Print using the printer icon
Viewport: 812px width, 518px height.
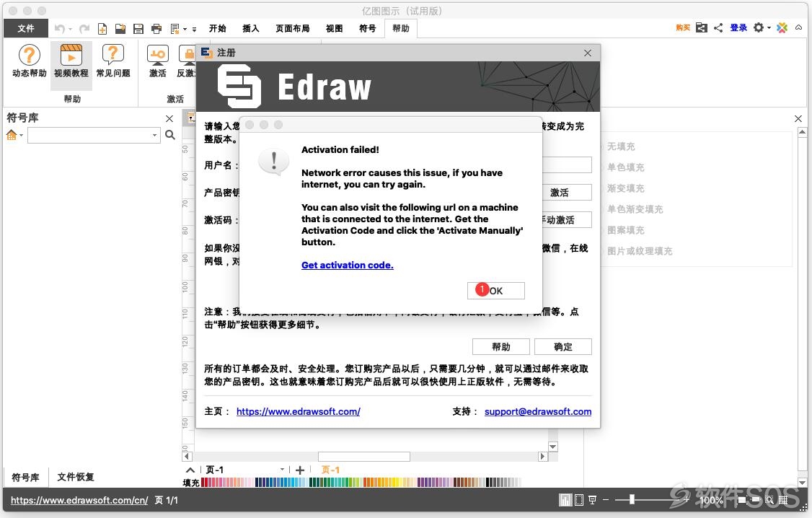156,28
